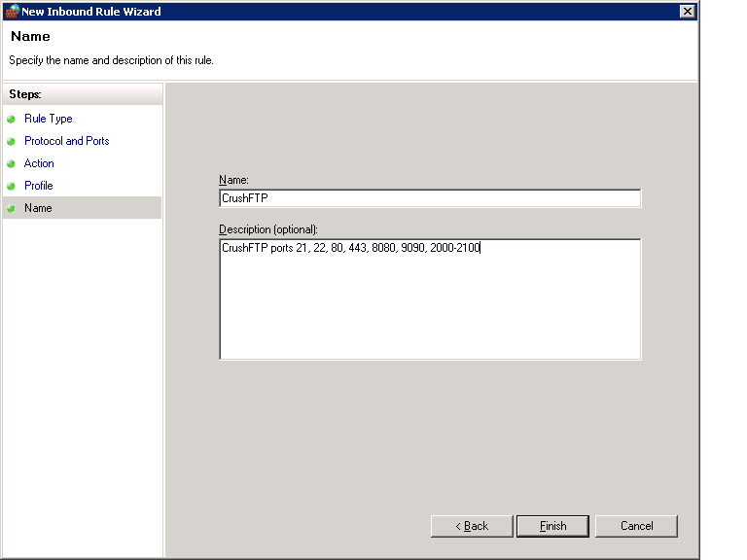Click the green bullet beside Protocol and Ports

(11, 141)
